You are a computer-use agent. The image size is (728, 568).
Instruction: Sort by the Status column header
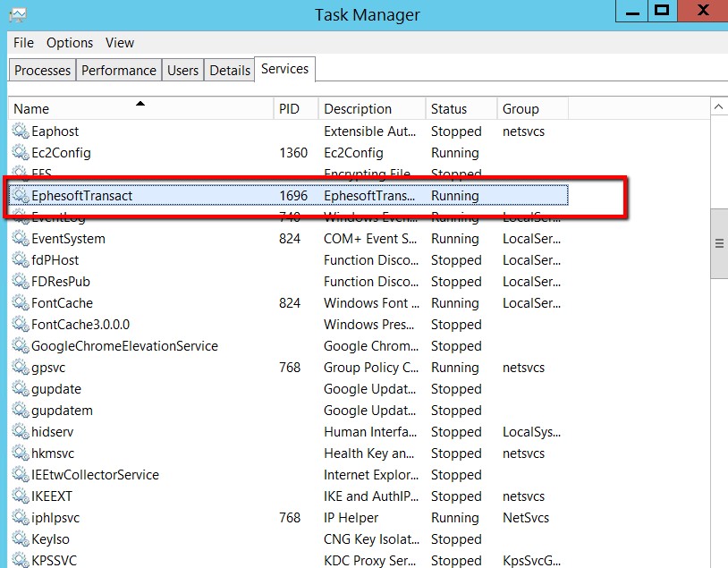tap(461, 108)
